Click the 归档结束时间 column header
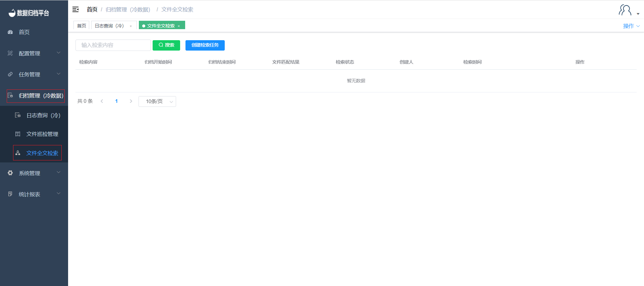 coord(222,62)
